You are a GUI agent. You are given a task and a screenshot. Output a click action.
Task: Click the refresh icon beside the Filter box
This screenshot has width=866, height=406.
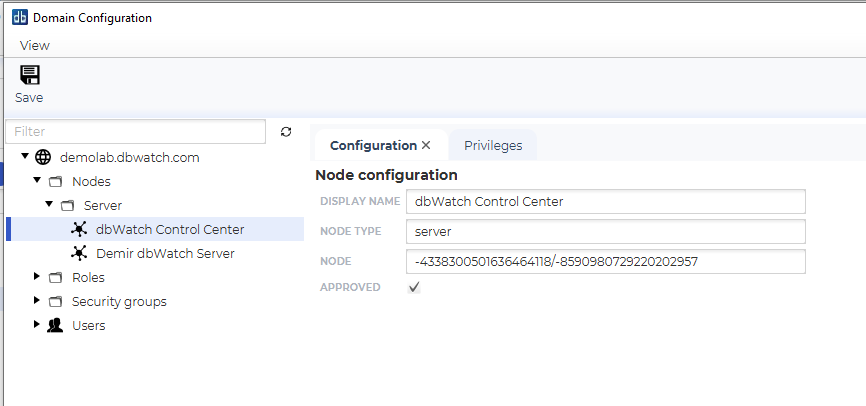pos(286,131)
